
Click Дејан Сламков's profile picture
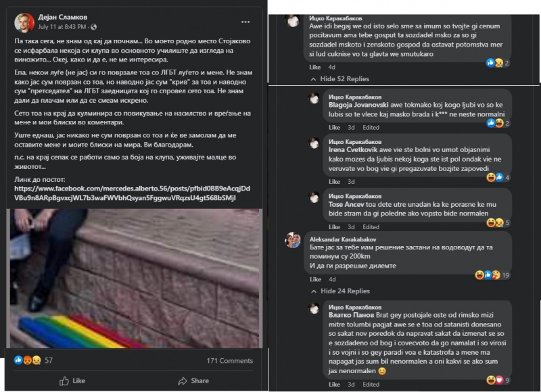pos(24,22)
